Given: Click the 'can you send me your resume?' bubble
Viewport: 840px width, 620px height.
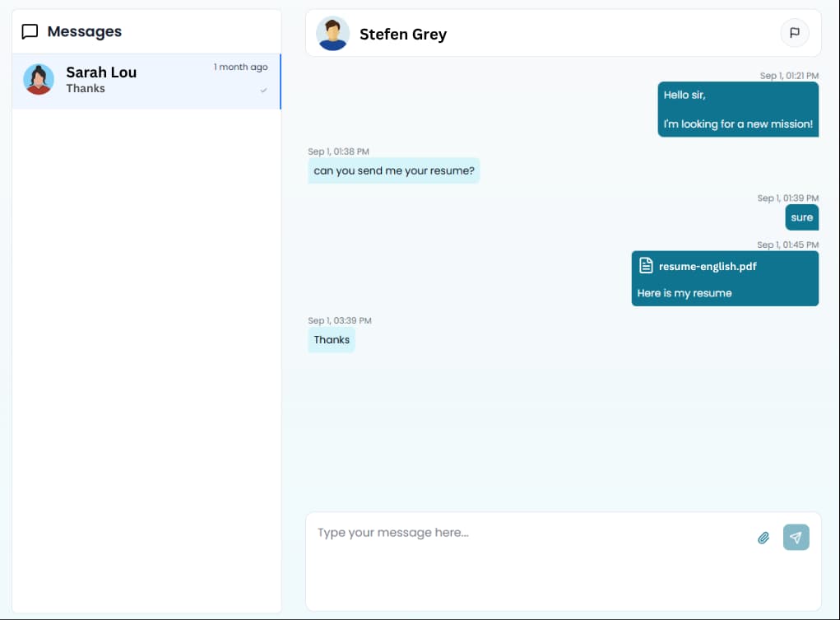Looking at the screenshot, I should [393, 170].
